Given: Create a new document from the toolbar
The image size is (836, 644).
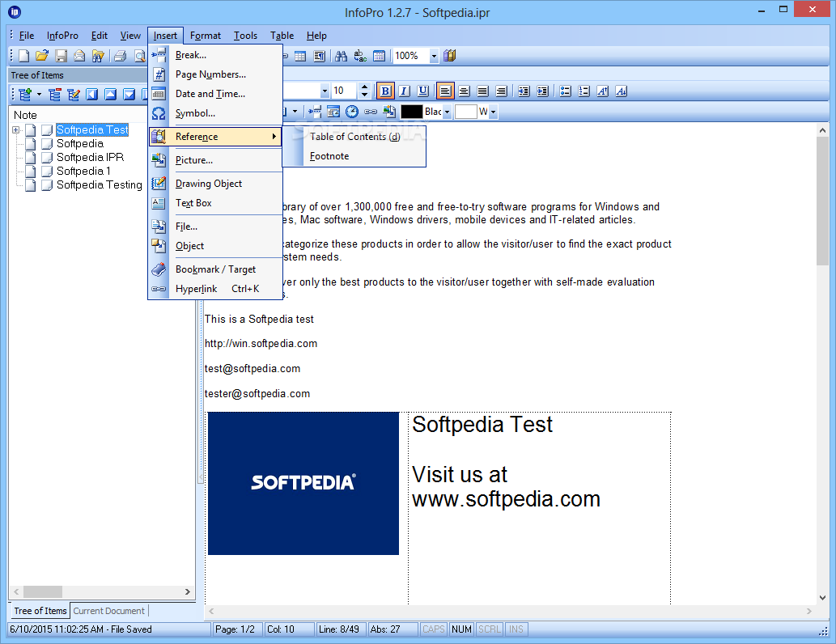Looking at the screenshot, I should pyautogui.click(x=24, y=56).
